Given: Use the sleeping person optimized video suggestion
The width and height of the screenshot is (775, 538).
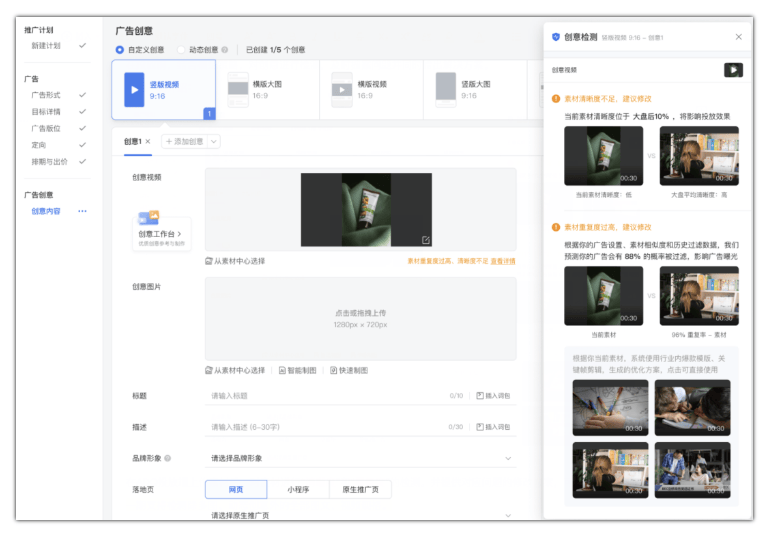Looking at the screenshot, I should click(x=692, y=407).
